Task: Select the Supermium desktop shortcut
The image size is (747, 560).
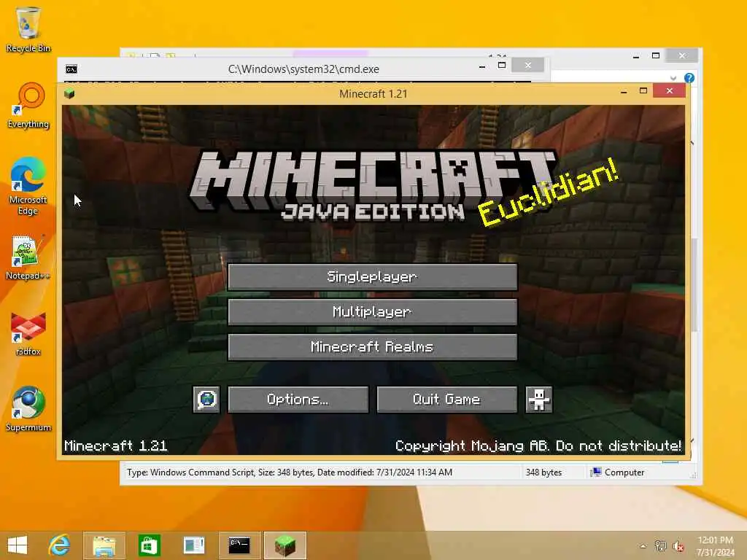Action: (28, 409)
